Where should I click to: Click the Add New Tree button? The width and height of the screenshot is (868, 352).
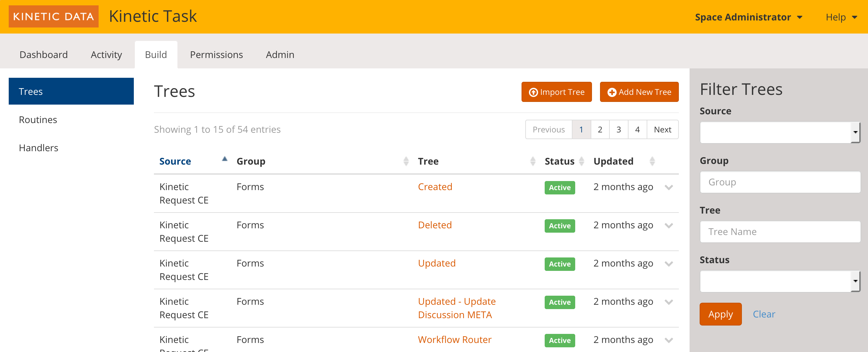click(x=639, y=92)
